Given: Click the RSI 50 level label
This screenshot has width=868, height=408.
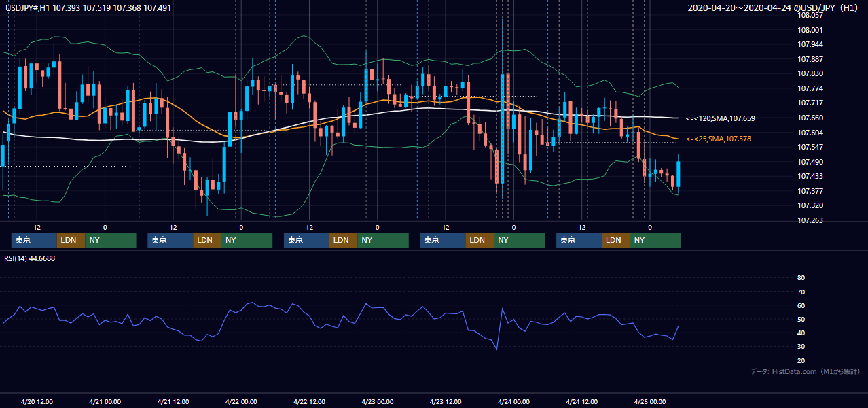Looking at the screenshot, I should pos(801,320).
